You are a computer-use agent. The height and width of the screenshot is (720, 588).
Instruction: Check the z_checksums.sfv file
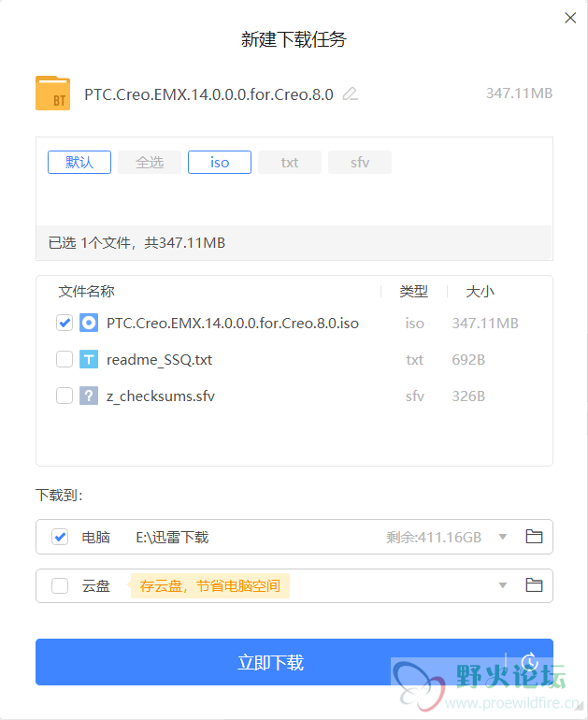point(65,396)
